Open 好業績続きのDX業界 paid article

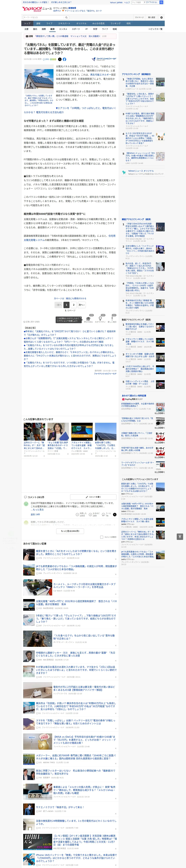pyautogui.click(x=138, y=405)
